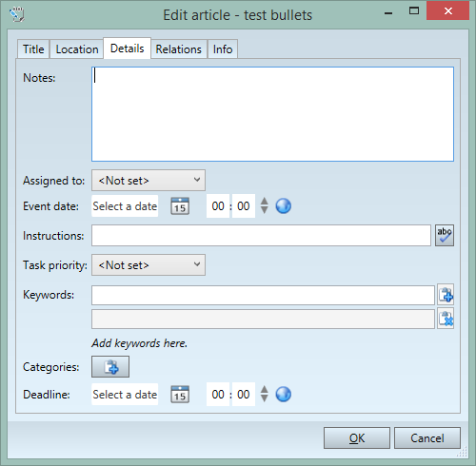Expand the Task priority dropdown
The width and height of the screenshot is (476, 466).
[149, 264]
